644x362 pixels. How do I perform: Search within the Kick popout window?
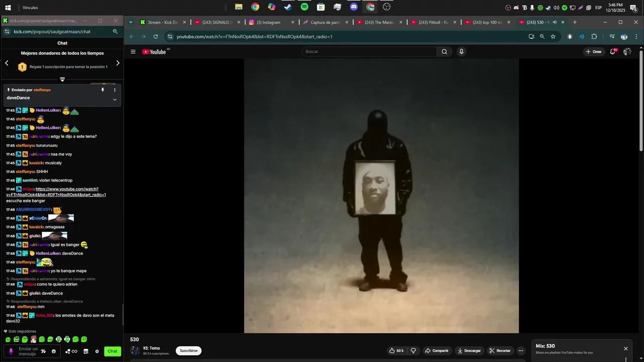pos(115,31)
